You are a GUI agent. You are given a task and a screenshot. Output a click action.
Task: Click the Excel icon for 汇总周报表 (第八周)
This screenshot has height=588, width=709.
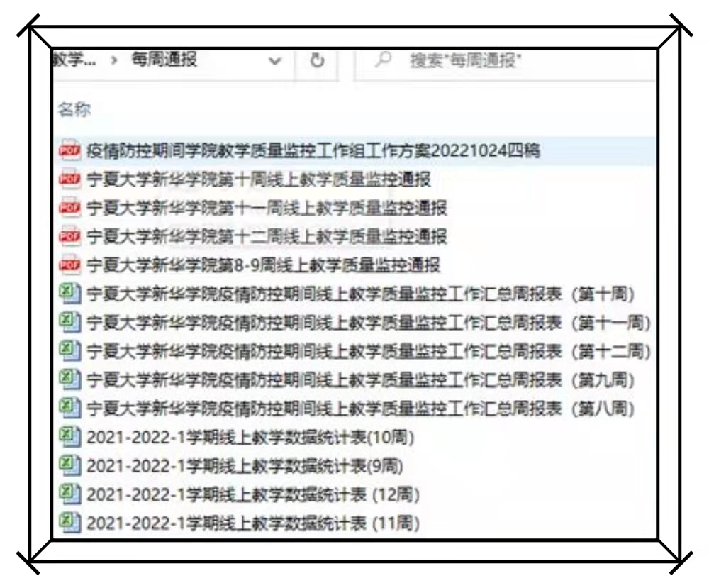(69, 408)
